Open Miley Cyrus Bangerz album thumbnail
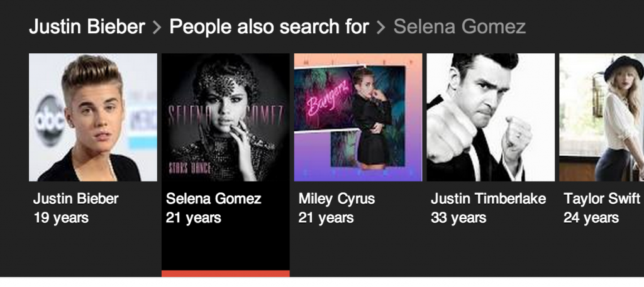 point(358,117)
